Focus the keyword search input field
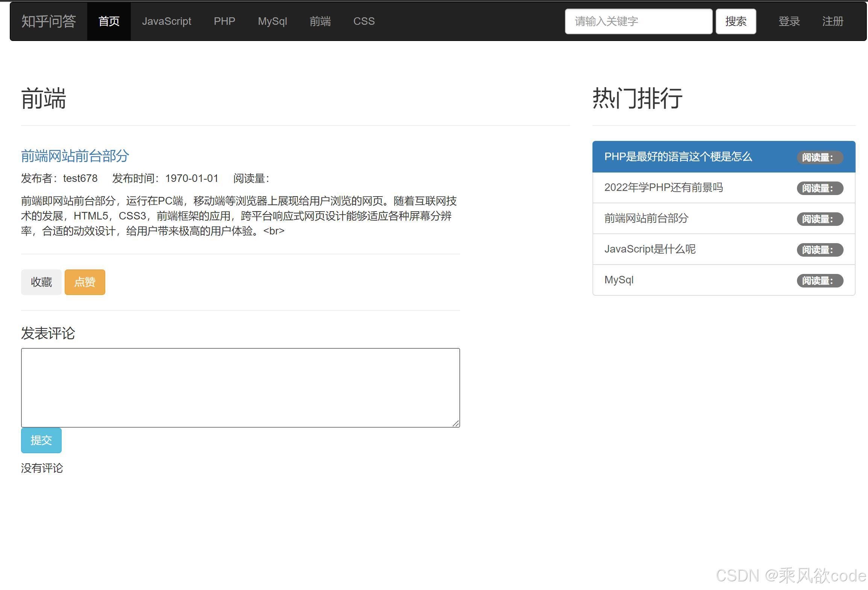868x590 pixels. [x=638, y=21]
